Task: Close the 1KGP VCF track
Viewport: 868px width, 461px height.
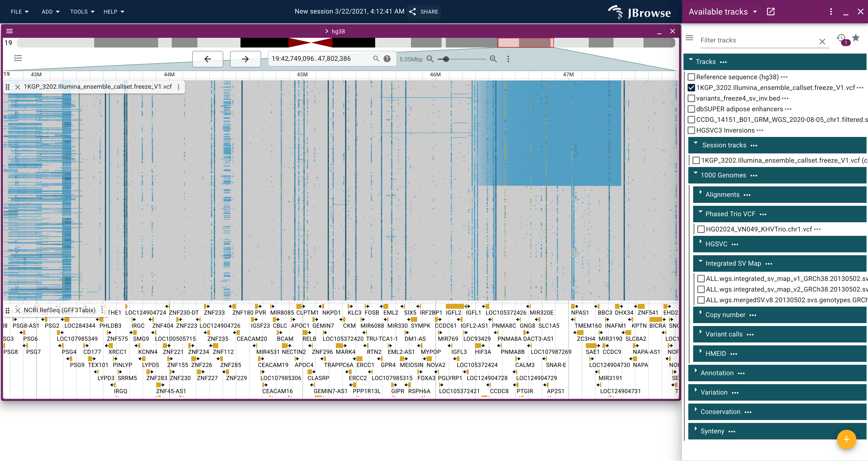Action: [x=18, y=87]
